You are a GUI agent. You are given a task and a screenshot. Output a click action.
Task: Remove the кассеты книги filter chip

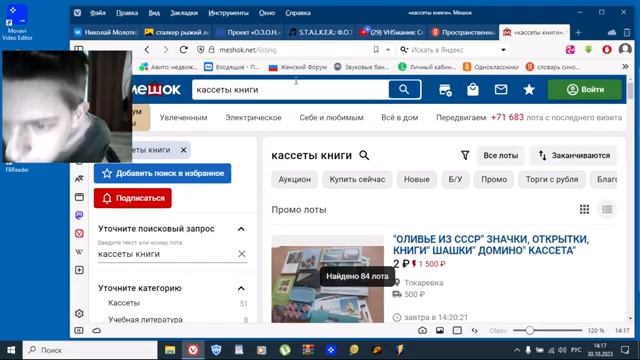click(184, 150)
